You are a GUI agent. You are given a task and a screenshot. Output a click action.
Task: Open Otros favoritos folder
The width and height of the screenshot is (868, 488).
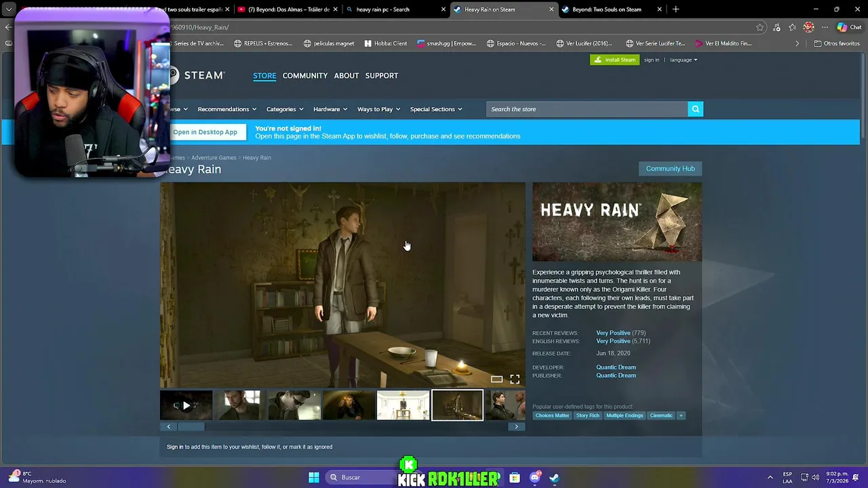(836, 43)
